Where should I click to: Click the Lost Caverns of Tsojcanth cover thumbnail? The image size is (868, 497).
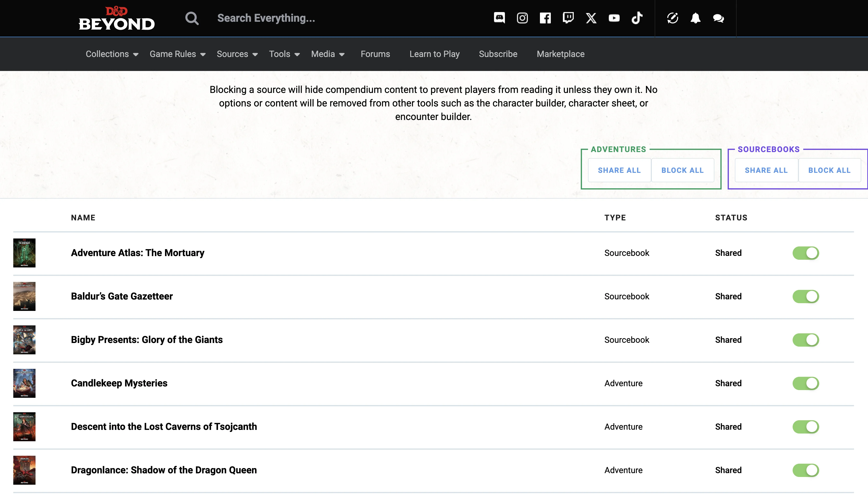click(24, 427)
